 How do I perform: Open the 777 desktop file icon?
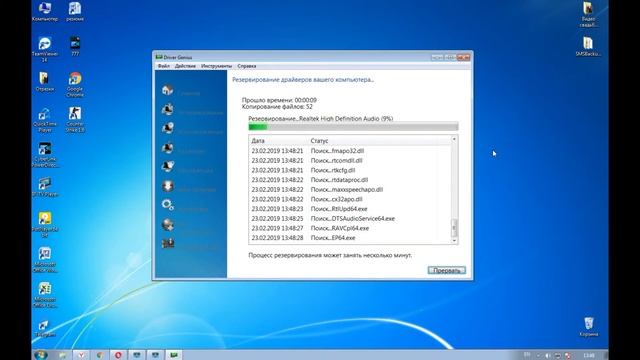(x=75, y=46)
